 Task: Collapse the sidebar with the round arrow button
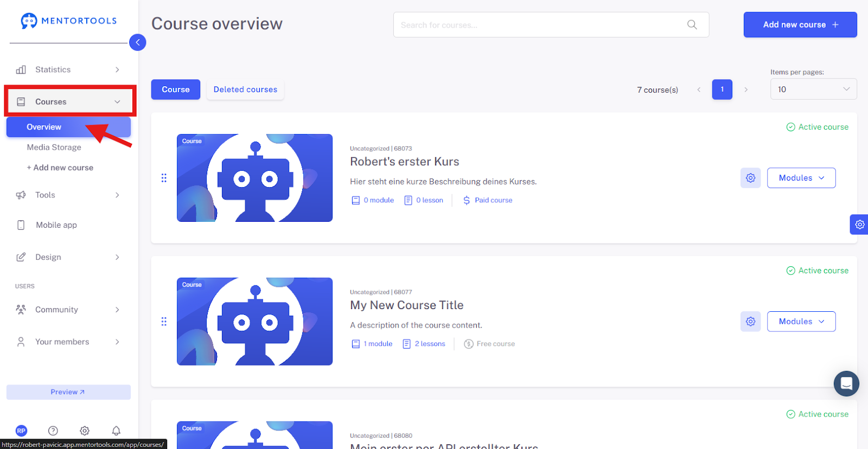(138, 42)
